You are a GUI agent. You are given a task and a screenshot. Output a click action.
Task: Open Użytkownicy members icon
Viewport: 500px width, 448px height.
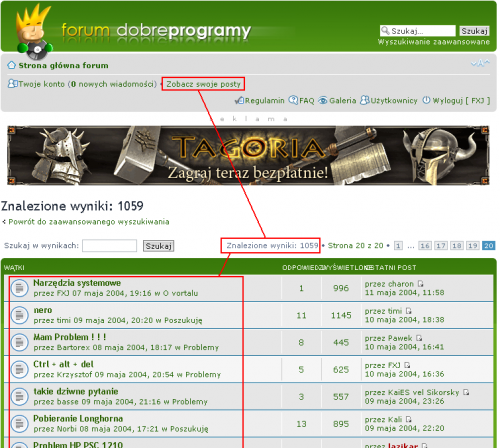click(365, 100)
